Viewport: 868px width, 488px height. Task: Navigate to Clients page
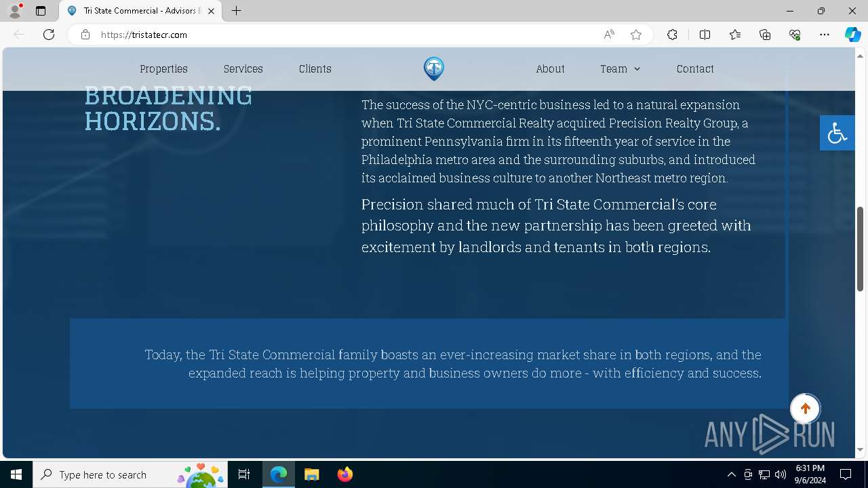click(315, 69)
